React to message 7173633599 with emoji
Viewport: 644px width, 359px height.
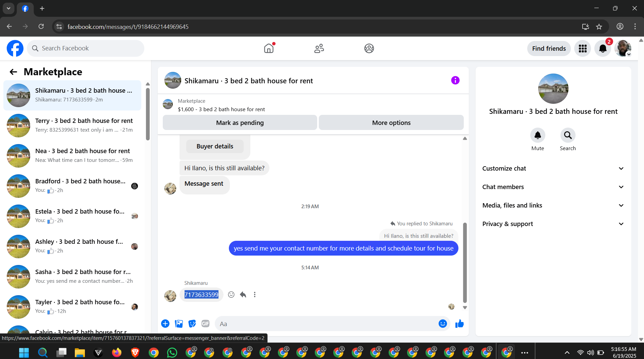[231, 295]
